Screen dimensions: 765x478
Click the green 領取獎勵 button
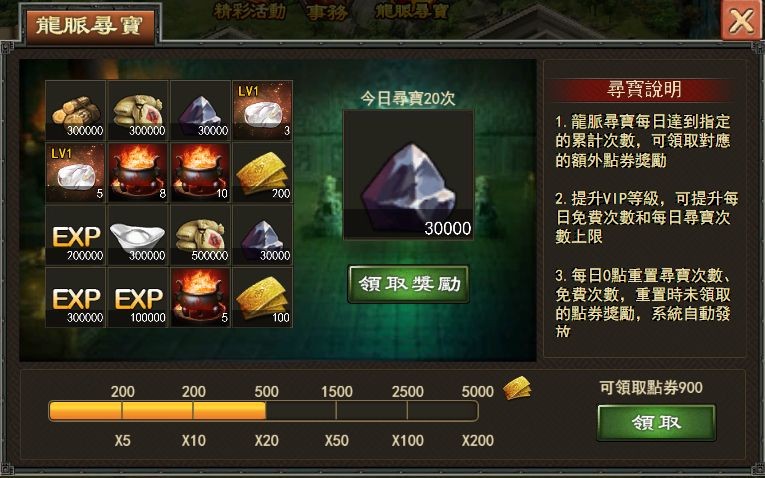[409, 284]
